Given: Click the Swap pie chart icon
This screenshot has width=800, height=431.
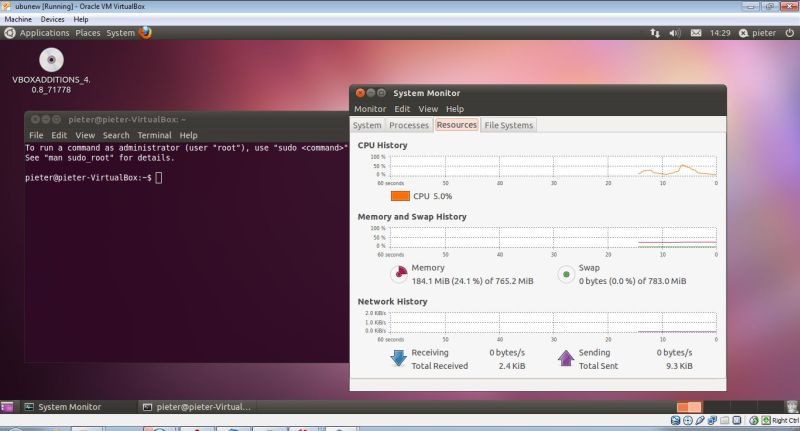Looking at the screenshot, I should (x=566, y=274).
